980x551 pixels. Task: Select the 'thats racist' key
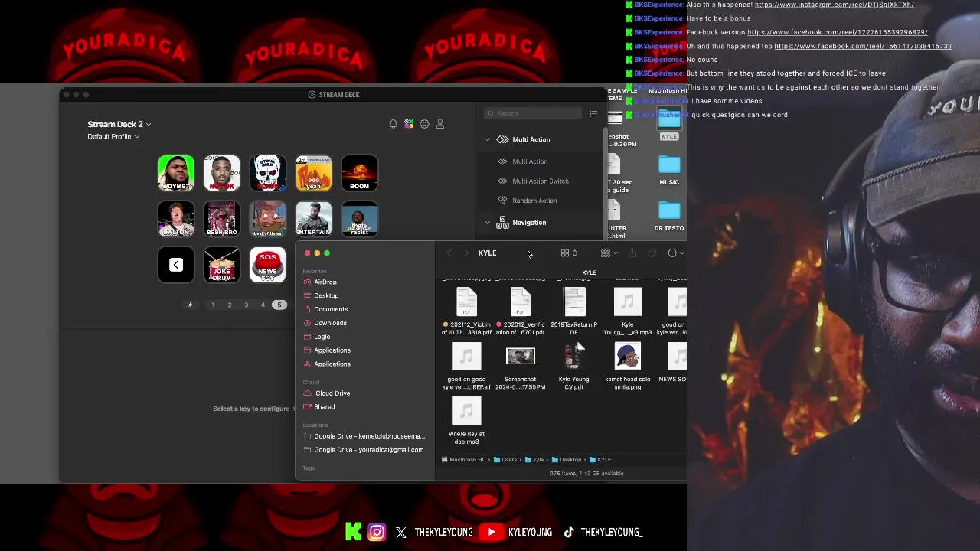[360, 219]
